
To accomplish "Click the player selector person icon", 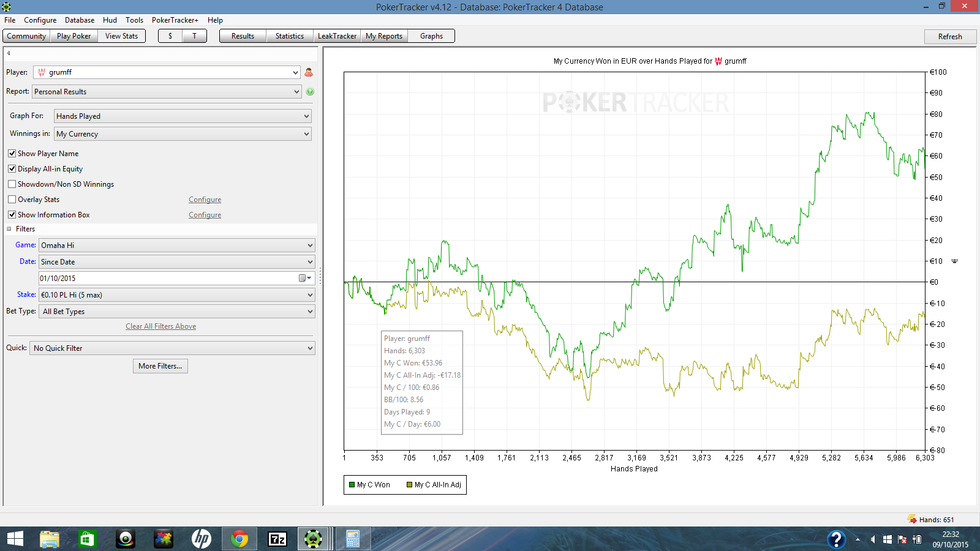I will tap(309, 72).
